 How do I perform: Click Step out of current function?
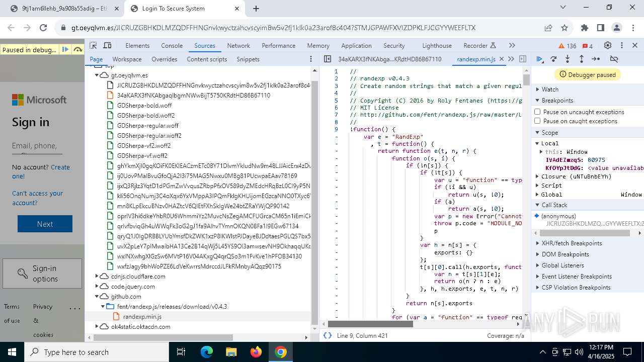pos(581,59)
